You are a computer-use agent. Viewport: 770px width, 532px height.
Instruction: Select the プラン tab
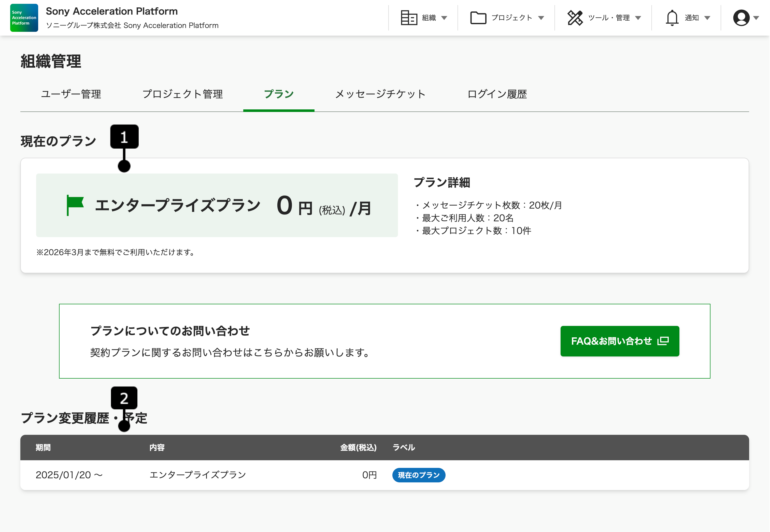(x=279, y=94)
